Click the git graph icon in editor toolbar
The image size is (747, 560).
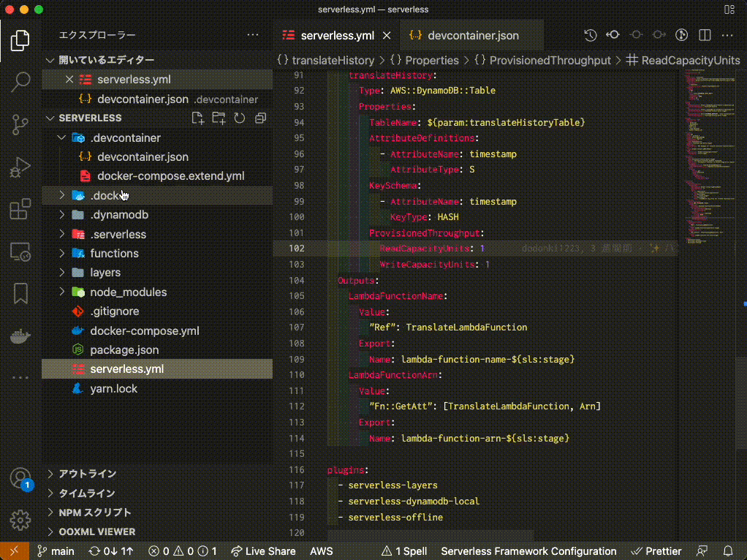click(x=681, y=35)
